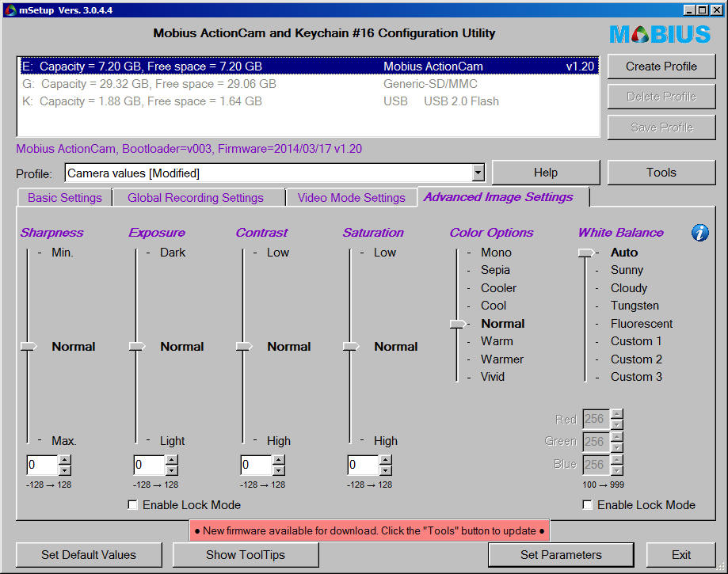Switch to Basic Settings tab
This screenshot has height=574, width=728.
[x=64, y=198]
